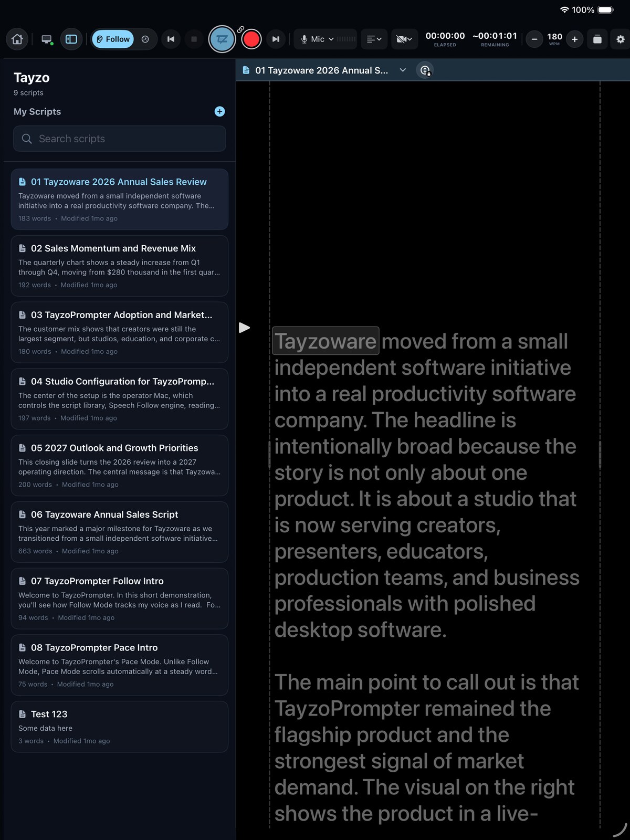
Task: Click the 180 WPM value
Action: (554, 37)
